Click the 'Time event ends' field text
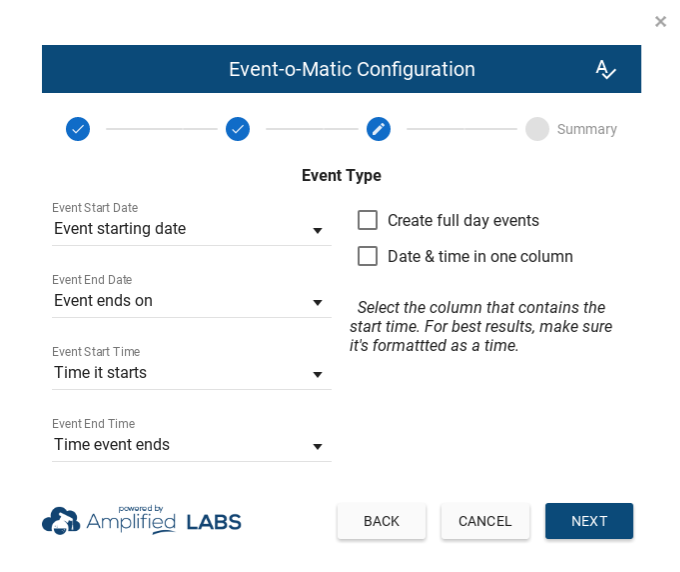The width and height of the screenshot is (680, 572). [112, 445]
